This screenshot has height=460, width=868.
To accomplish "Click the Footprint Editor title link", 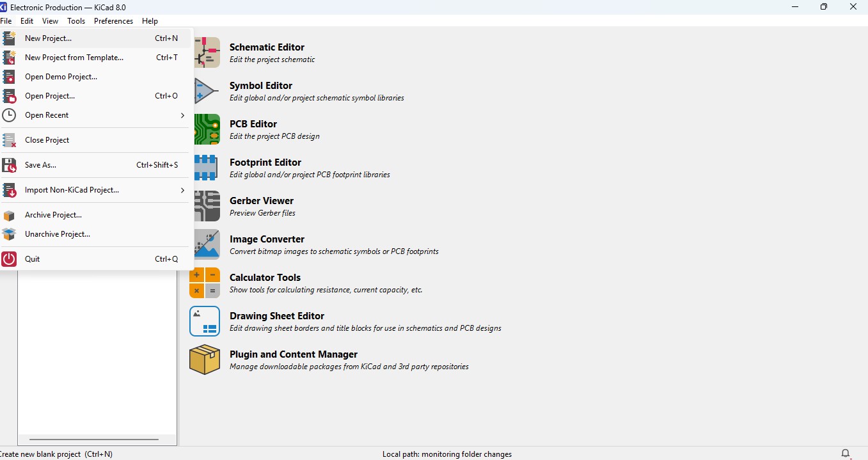I will 265,163.
